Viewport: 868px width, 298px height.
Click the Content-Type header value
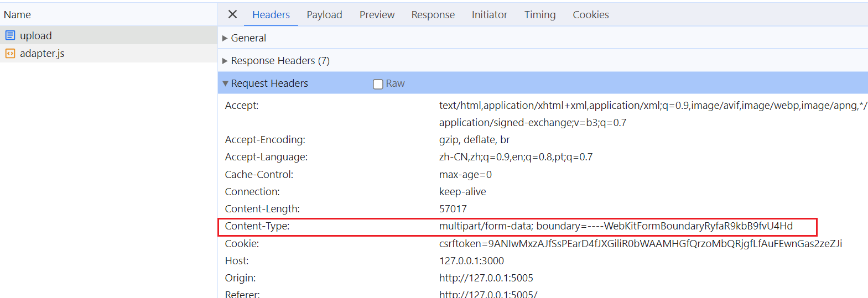click(615, 226)
